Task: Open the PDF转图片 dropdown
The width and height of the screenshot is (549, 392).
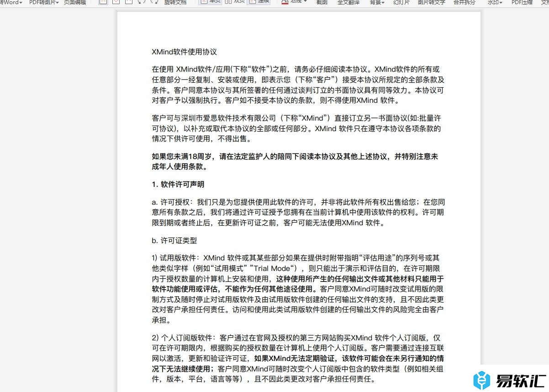Action: coord(44,2)
